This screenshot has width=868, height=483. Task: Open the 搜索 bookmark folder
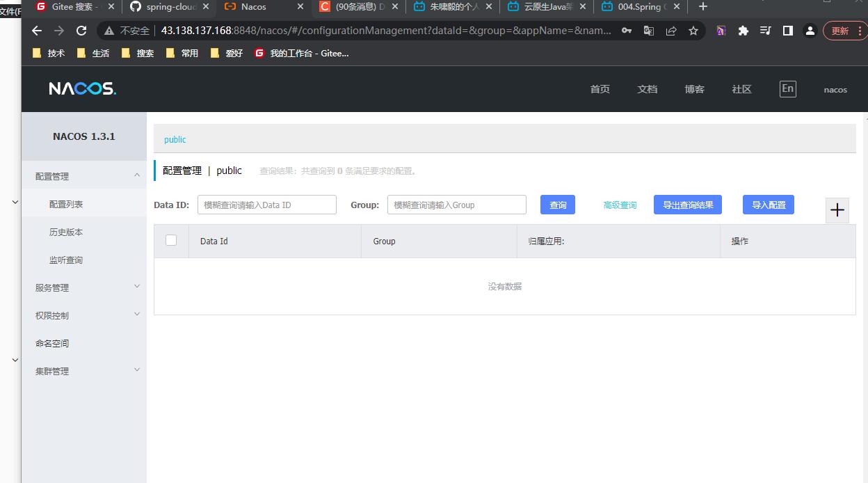(x=138, y=53)
